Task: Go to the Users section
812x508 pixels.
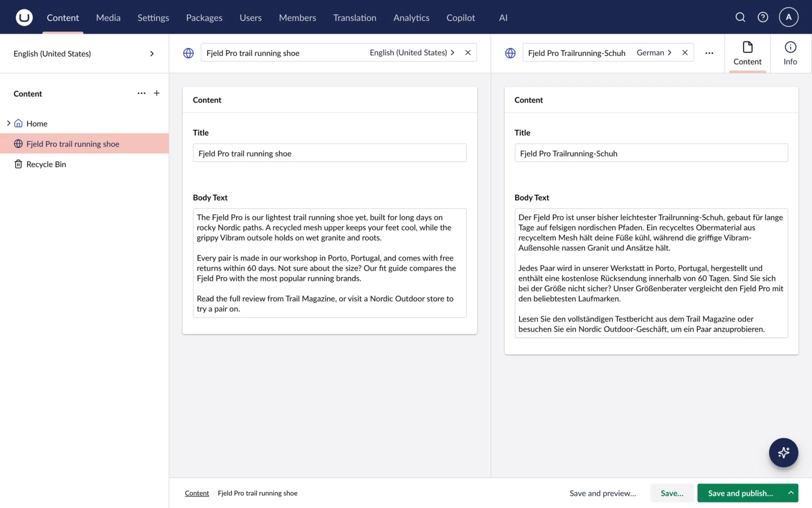Action: click(251, 17)
